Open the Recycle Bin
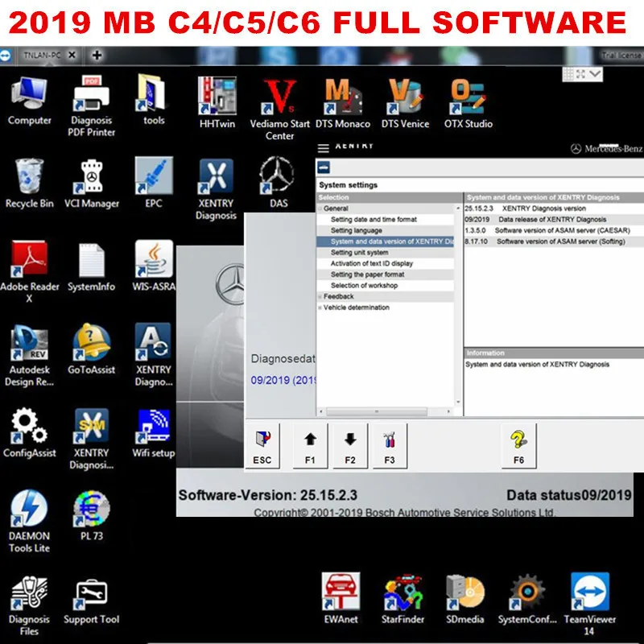This screenshot has width=644, height=644. [x=30, y=177]
